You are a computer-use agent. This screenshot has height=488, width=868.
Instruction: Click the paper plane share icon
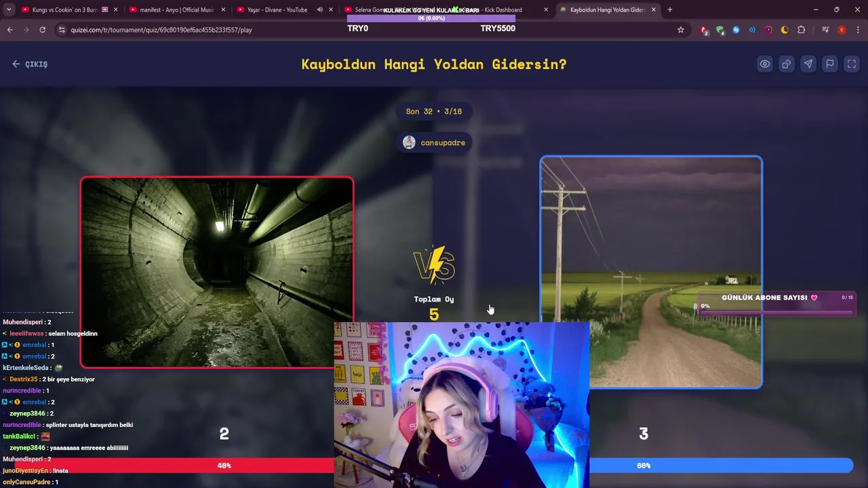point(808,64)
